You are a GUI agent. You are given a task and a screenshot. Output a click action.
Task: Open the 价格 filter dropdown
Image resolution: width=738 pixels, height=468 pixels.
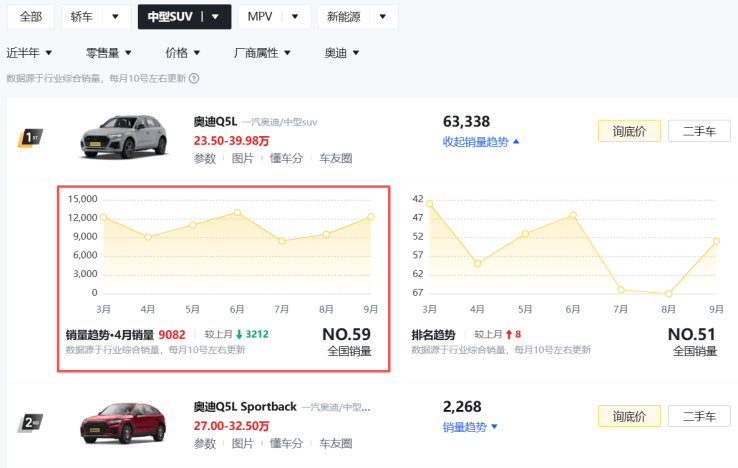click(183, 53)
